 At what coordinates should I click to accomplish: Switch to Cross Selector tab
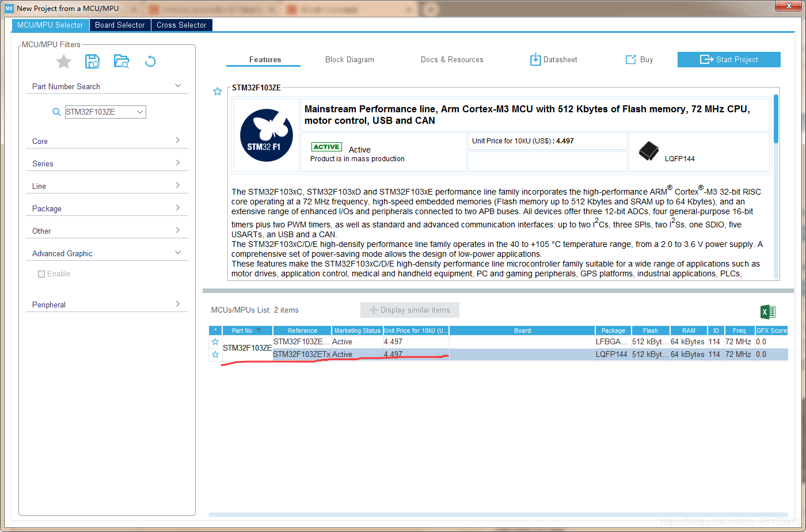coord(181,25)
